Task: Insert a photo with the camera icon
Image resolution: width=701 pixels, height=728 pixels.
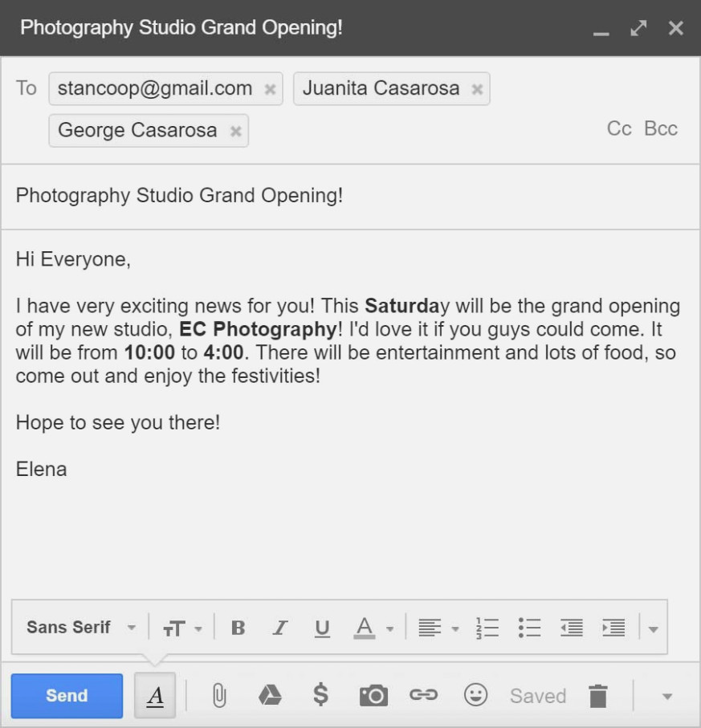Action: point(374,695)
